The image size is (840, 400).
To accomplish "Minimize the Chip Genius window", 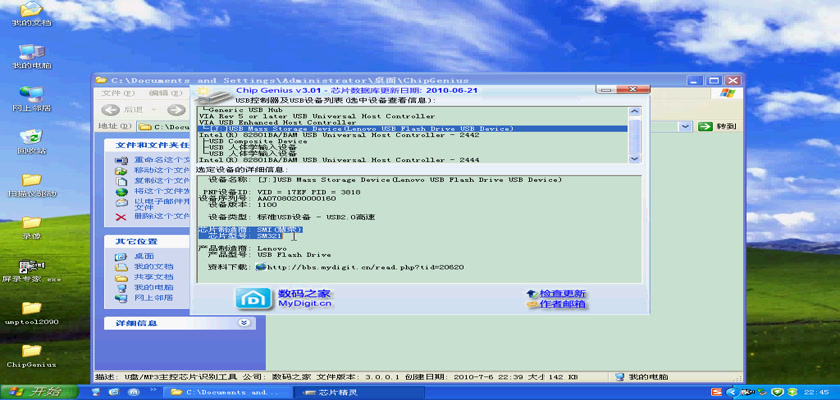I will click(x=608, y=89).
